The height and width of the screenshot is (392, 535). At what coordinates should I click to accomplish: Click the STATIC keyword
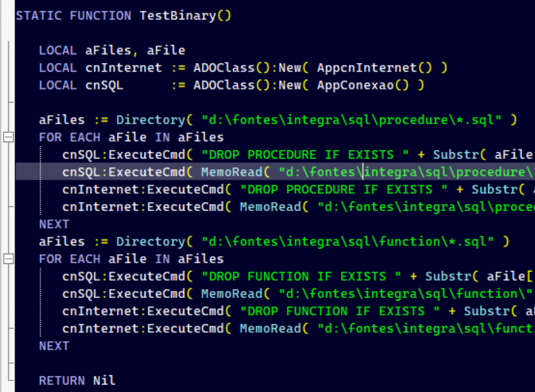[39, 15]
